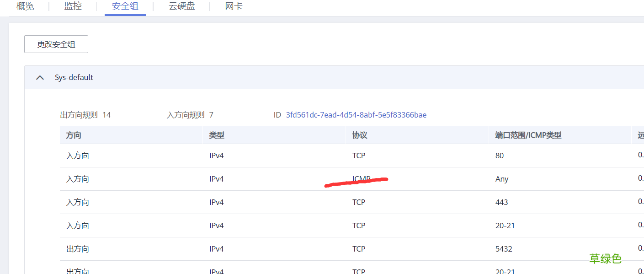The width and height of the screenshot is (644, 274).
Task: Open the security group ID link
Action: 355,115
